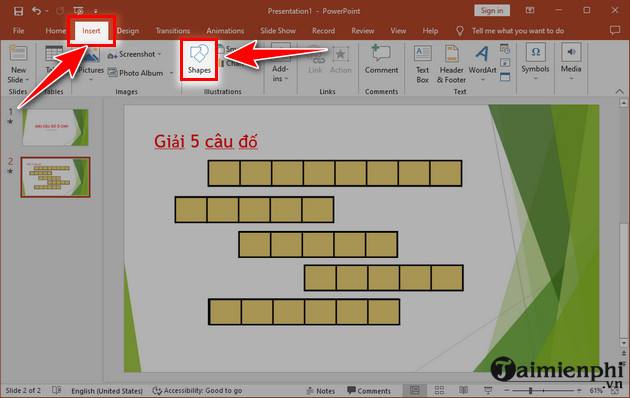Viewport: 630px width, 398px height.
Task: Click English (United States) language indicator
Action: pyautogui.click(x=107, y=390)
